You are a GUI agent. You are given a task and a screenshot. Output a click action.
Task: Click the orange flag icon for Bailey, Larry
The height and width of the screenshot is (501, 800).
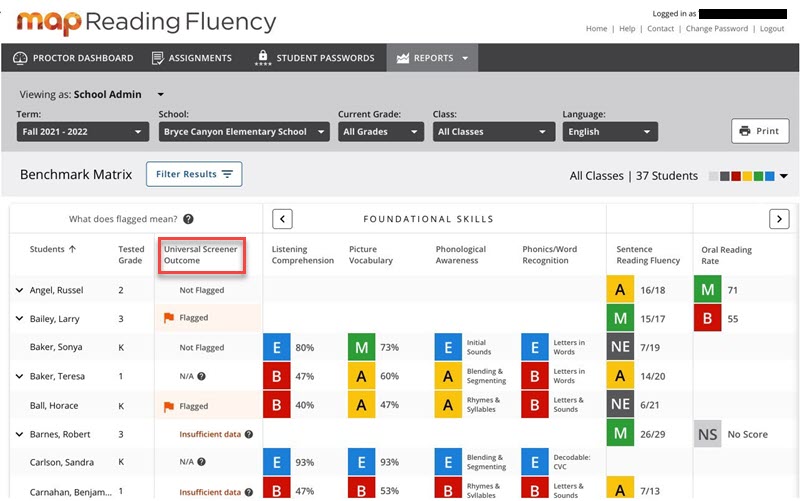pyautogui.click(x=169, y=318)
